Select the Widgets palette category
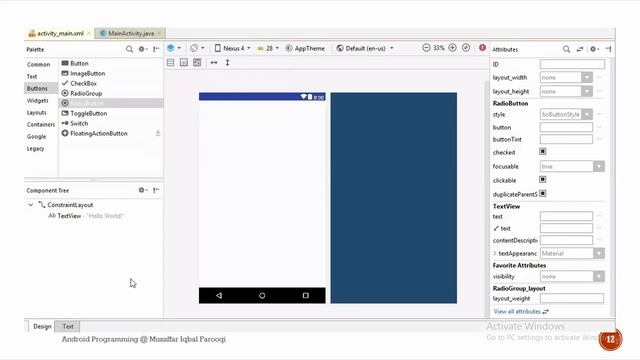The width and height of the screenshot is (640, 360). [38, 100]
